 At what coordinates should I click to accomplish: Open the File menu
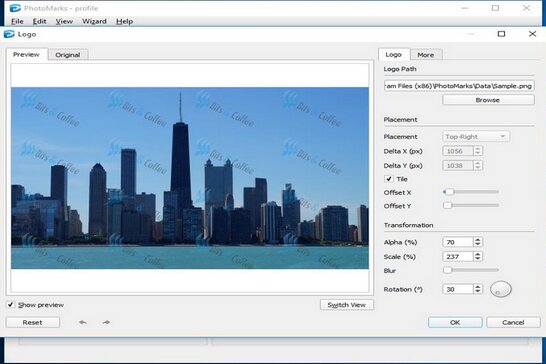[x=17, y=21]
